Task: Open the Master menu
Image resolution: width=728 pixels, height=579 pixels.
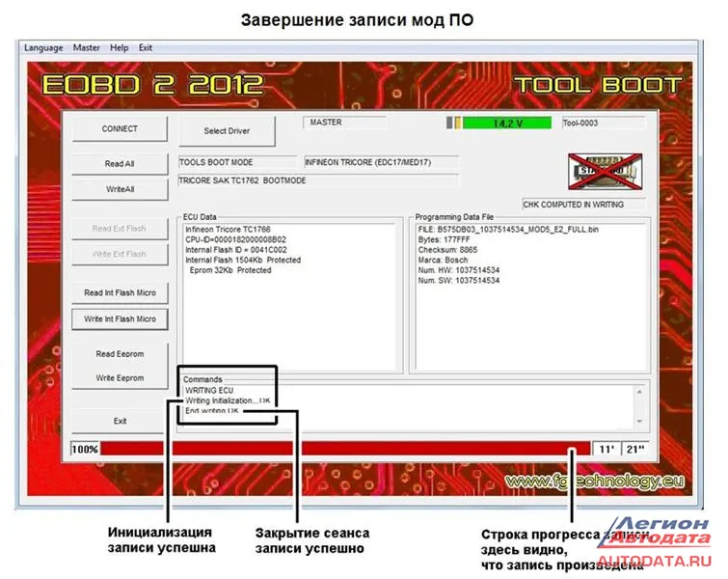Action: click(87, 47)
